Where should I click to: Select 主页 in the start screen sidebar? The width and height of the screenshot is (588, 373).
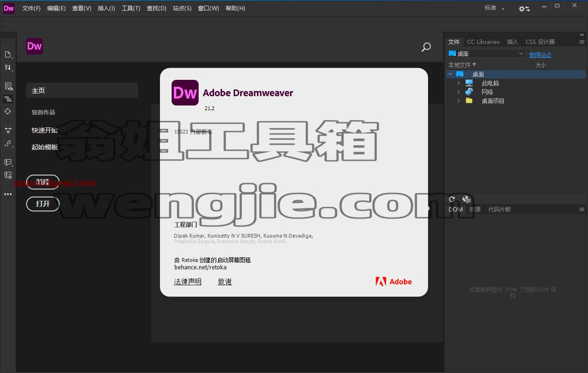(82, 91)
